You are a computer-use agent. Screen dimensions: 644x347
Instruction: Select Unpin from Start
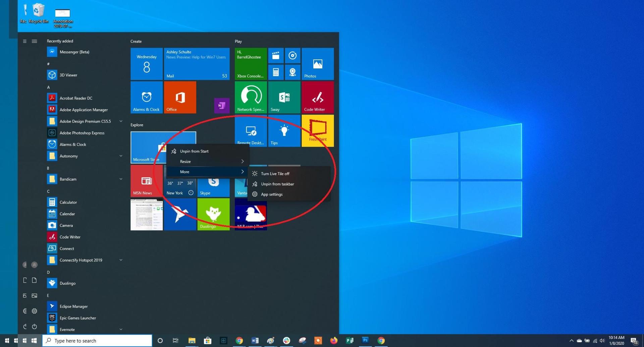tap(195, 151)
